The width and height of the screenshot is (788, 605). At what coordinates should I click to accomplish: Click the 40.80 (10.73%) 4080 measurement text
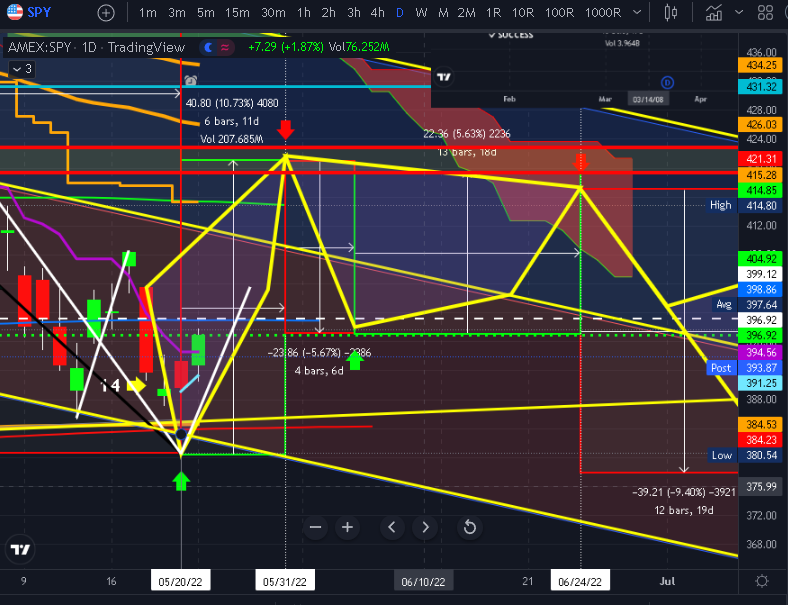coord(232,103)
